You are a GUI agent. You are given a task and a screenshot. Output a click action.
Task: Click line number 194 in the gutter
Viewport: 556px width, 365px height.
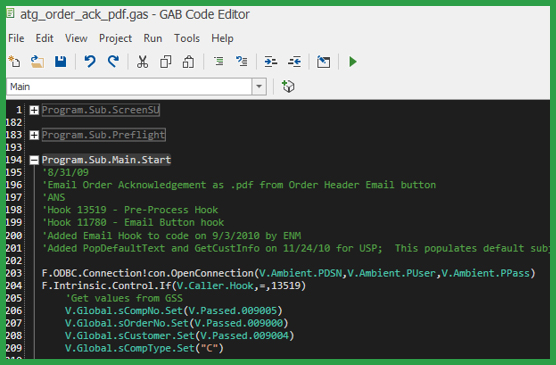(x=14, y=160)
